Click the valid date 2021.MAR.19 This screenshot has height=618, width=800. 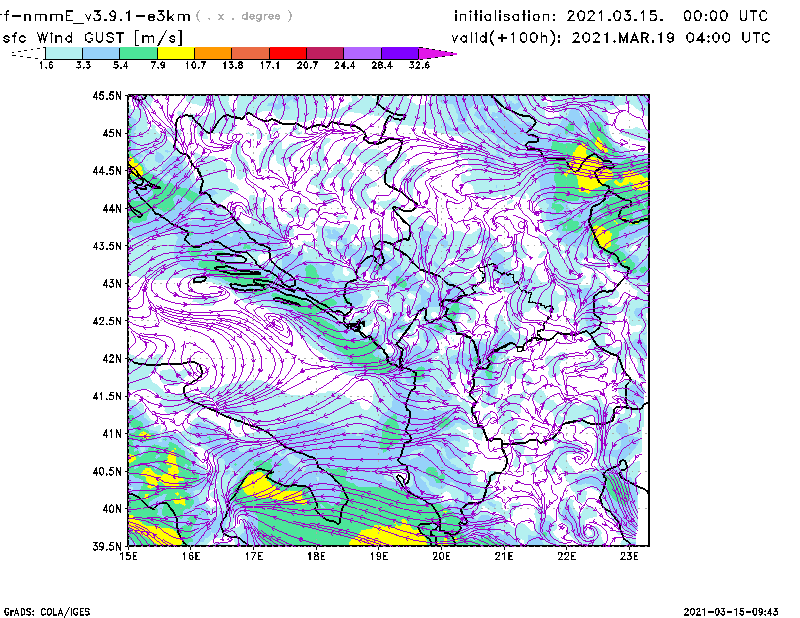tap(623, 38)
